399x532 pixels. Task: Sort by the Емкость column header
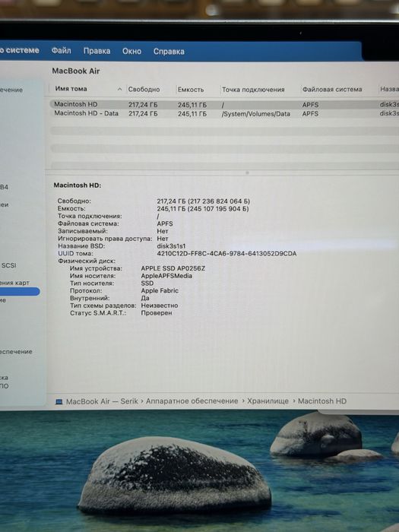(x=191, y=90)
